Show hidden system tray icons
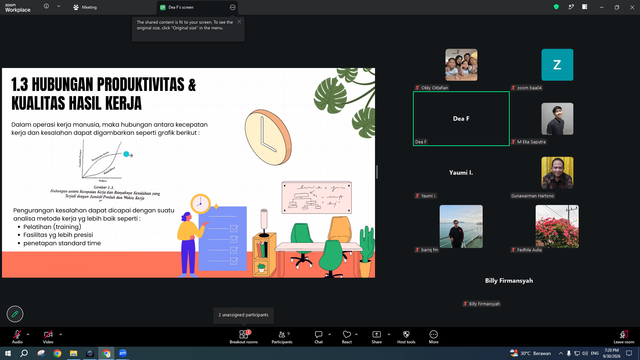640x360 pixels. tap(561, 353)
